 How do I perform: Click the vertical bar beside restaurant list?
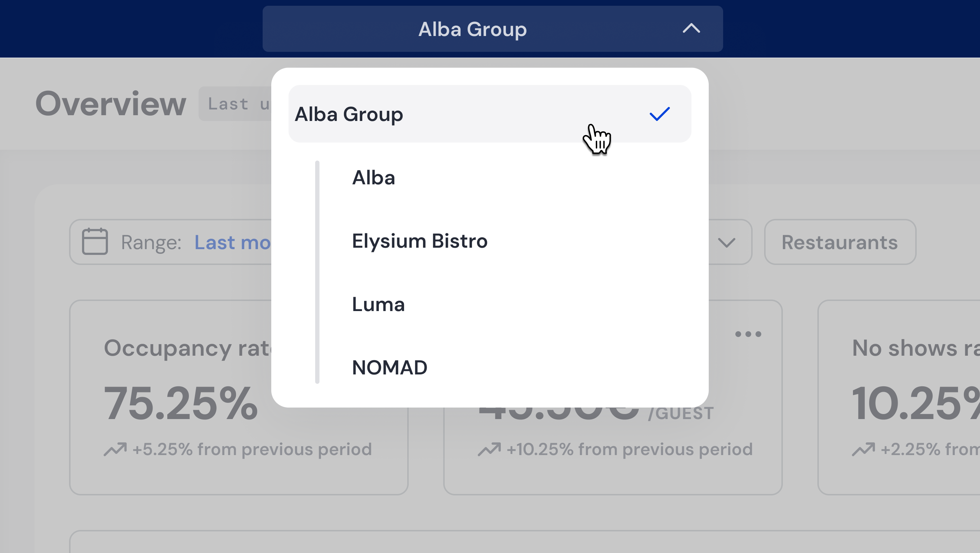(x=317, y=272)
